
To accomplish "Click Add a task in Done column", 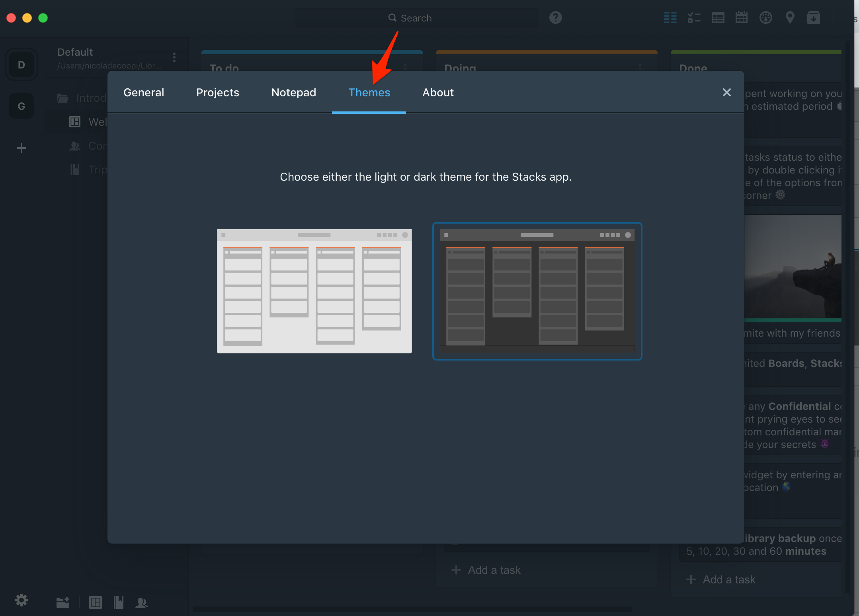I will [x=721, y=579].
